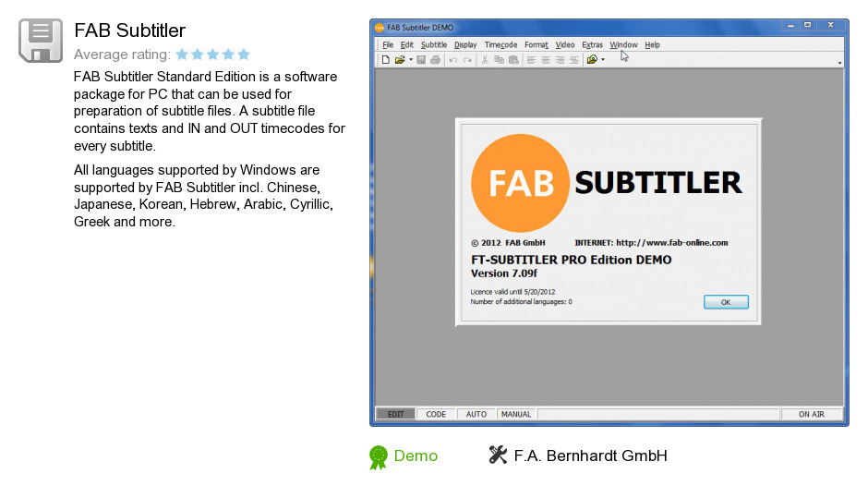Select the align right icon

click(561, 60)
